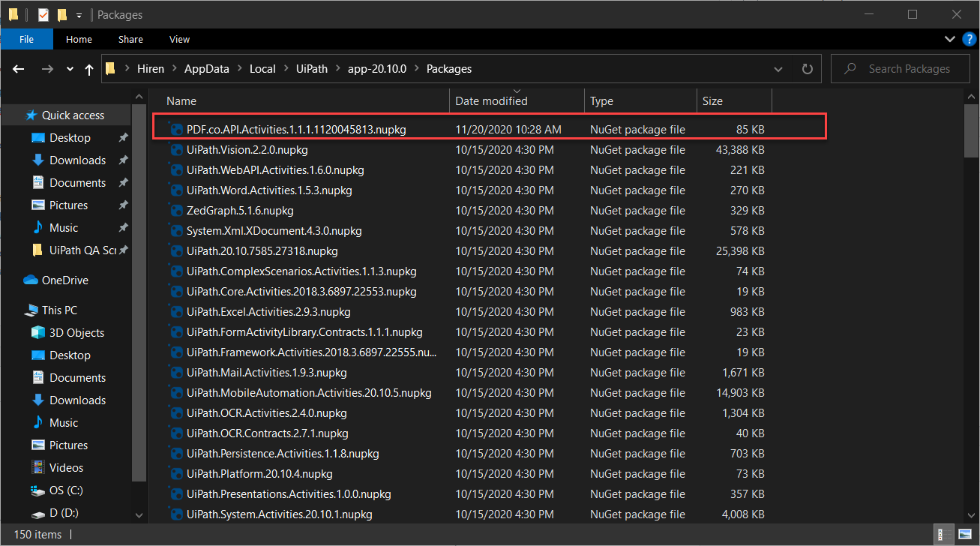Click the Forward navigation arrow
The width and height of the screenshot is (980, 546).
pos(47,69)
